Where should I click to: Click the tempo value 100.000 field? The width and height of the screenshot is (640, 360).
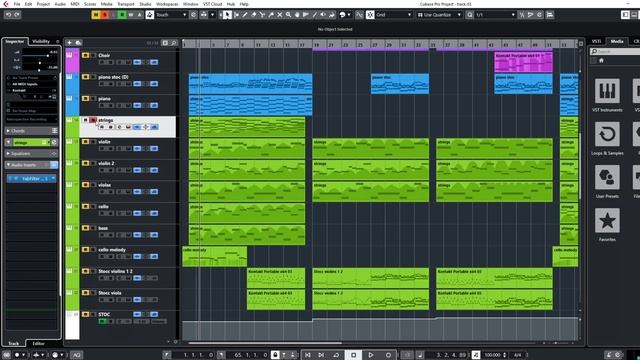(493, 355)
